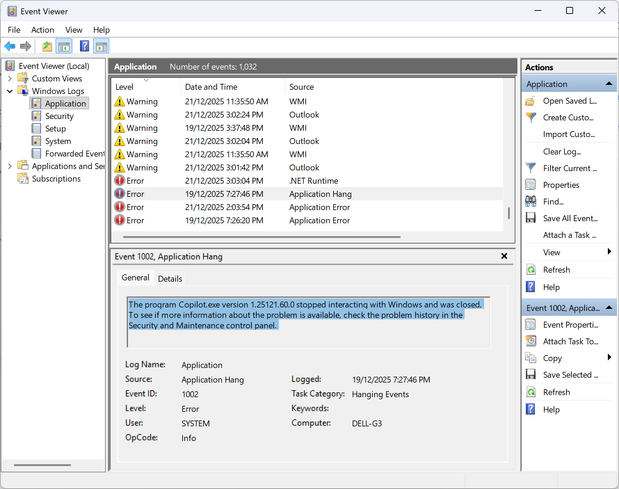Click Attach a Task To this Log action
Screen dimensions: 619x489
click(570, 235)
